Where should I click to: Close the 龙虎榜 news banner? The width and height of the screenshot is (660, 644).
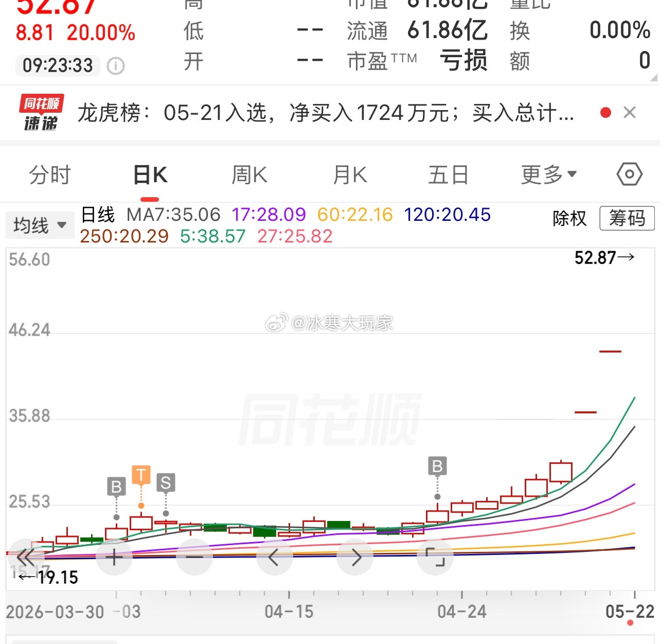click(630, 112)
